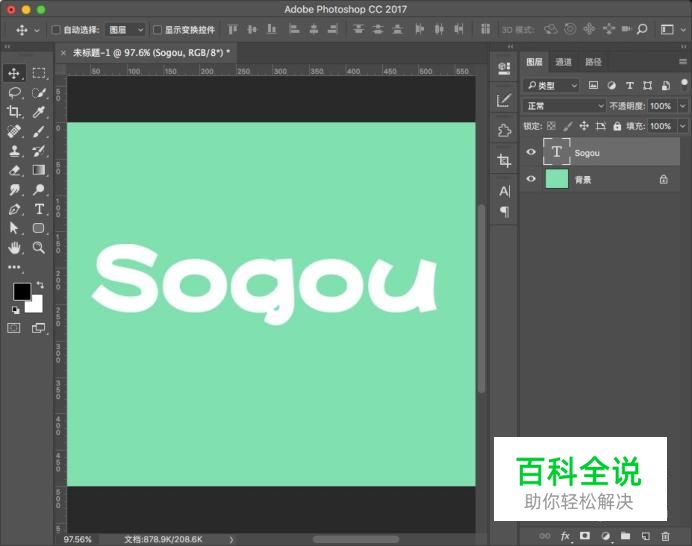The width and height of the screenshot is (692, 546).
Task: Expand the 不透明度 opacity dropdown arrow
Action: click(x=683, y=106)
